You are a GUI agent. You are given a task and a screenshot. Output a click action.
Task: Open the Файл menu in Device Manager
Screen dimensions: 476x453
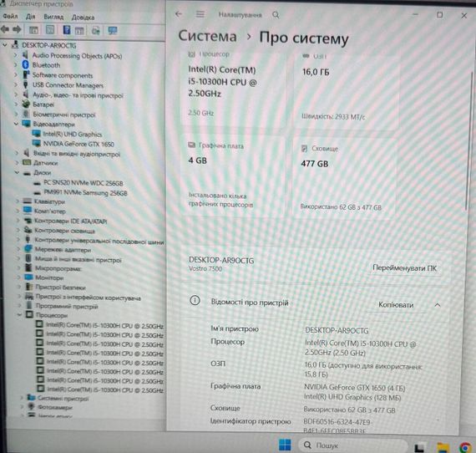(10, 17)
